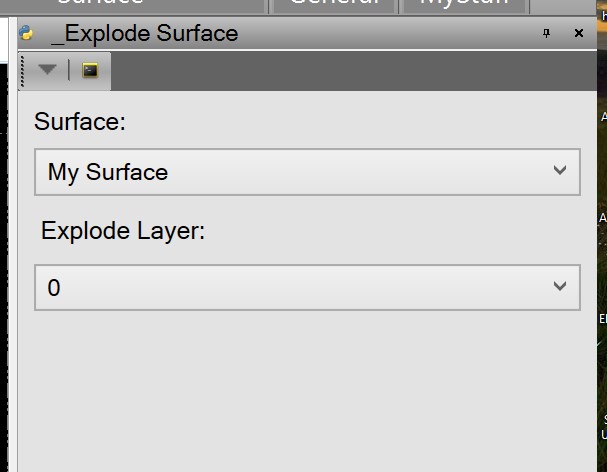This screenshot has width=607, height=472.
Task: Click the script console toolbar icon
Action: 90,70
